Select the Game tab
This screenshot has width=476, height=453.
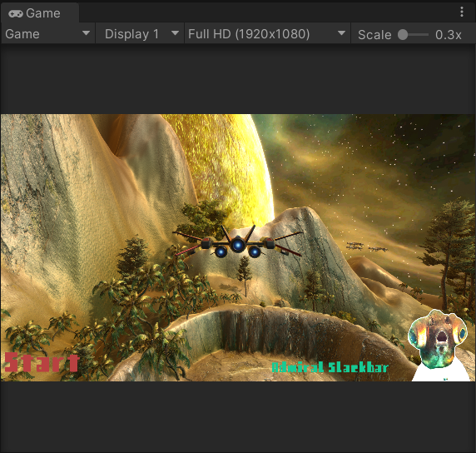pos(39,13)
